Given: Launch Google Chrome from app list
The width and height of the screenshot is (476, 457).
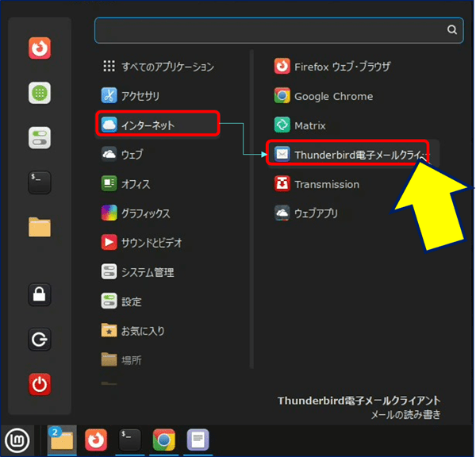Looking at the screenshot, I should tap(354, 96).
